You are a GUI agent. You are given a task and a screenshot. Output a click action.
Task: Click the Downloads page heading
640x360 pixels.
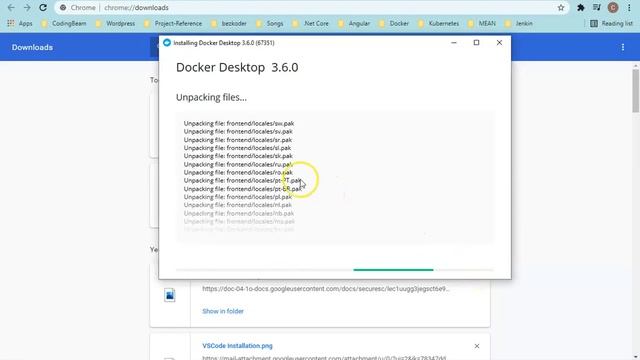click(x=32, y=47)
